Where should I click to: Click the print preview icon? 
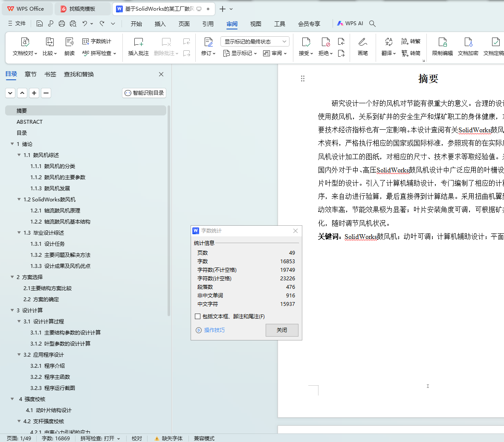click(x=73, y=23)
